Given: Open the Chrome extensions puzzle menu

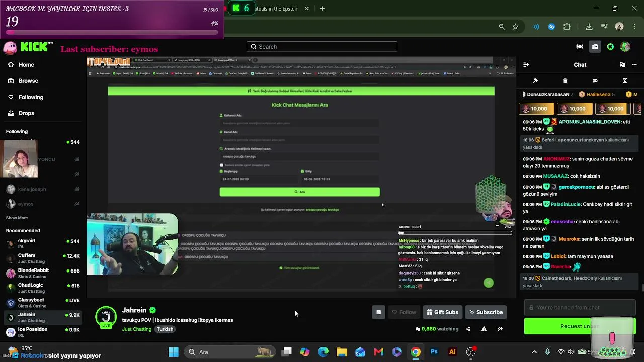Looking at the screenshot, I should [x=567, y=27].
